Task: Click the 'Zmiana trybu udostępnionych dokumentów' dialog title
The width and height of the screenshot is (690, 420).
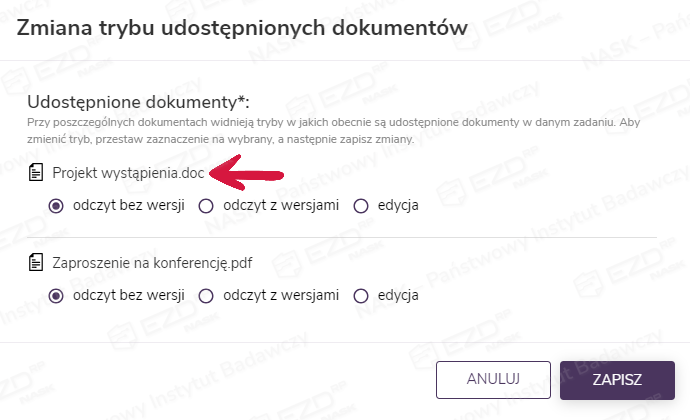Action: click(x=241, y=28)
